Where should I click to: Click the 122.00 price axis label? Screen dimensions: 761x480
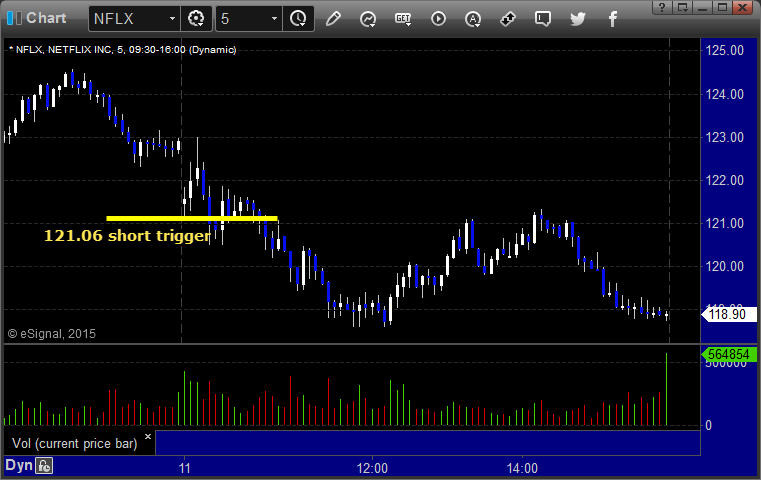(x=725, y=180)
